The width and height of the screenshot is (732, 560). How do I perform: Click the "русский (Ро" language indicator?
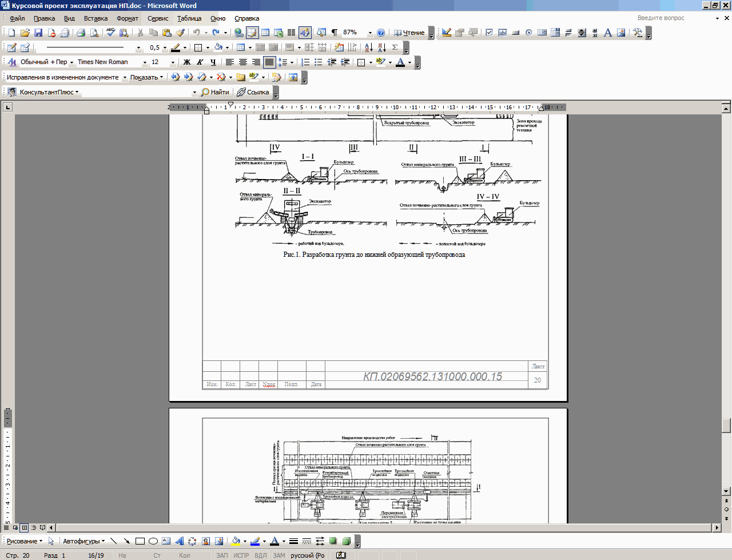(308, 555)
